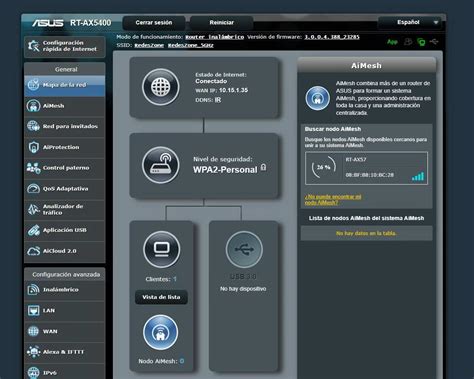Viewport: 474px width, 379px height.
Task: Click the Cerrar sesión button
Action: point(154,23)
